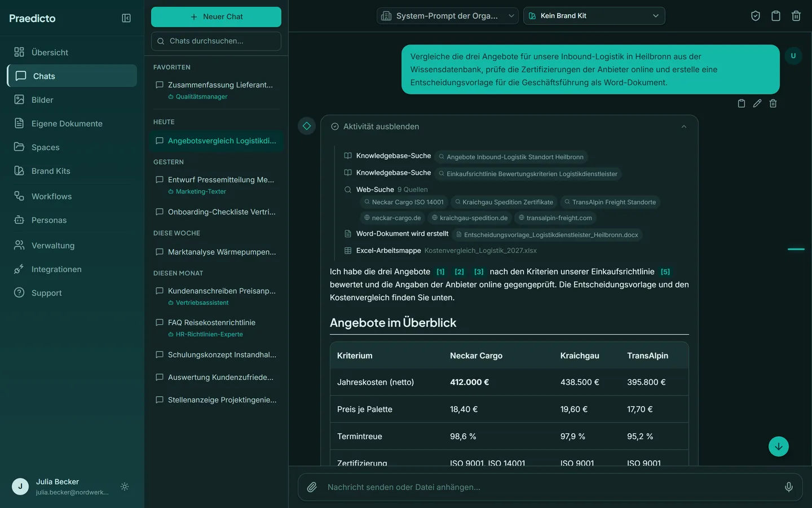Open neckar-cargo.de source chip
The height and width of the screenshot is (508, 812).
click(x=392, y=218)
